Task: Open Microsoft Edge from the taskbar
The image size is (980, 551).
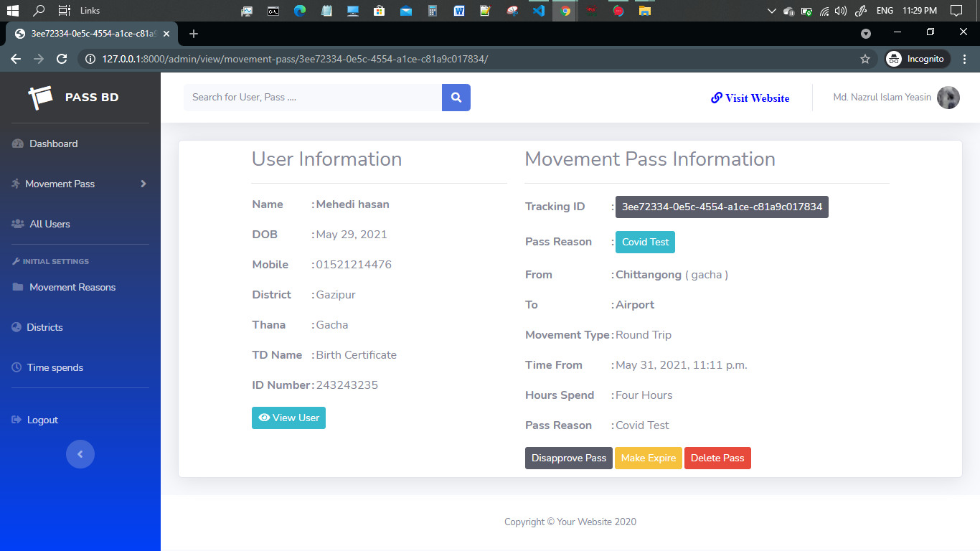Action: tap(300, 11)
